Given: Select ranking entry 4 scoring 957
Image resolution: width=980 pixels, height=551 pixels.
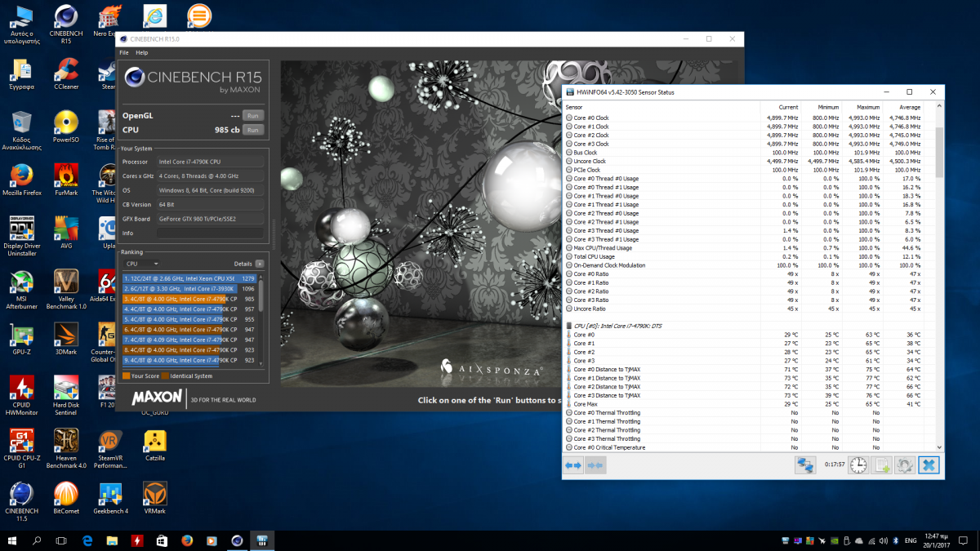Looking at the screenshot, I should coord(189,309).
